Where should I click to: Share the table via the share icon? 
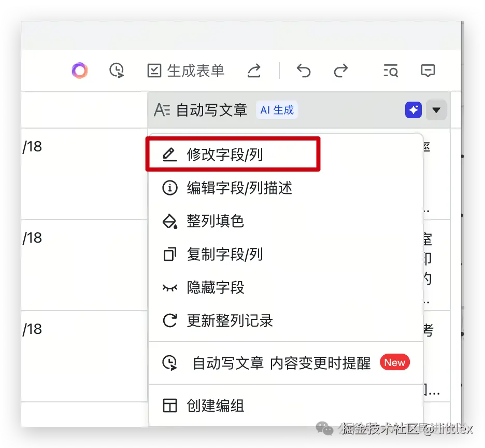pyautogui.click(x=254, y=71)
